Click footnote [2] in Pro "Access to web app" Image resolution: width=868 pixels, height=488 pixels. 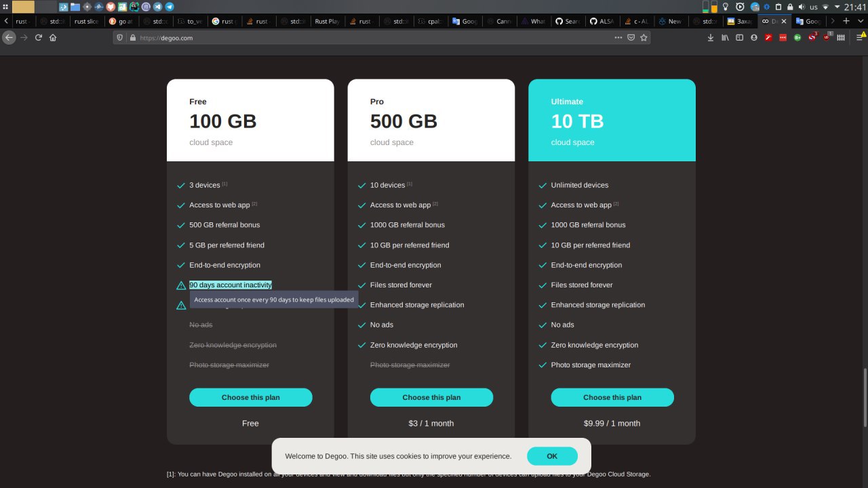[435, 204]
